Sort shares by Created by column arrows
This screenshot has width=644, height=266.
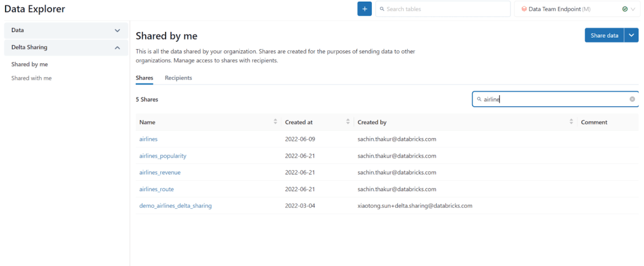pyautogui.click(x=571, y=122)
